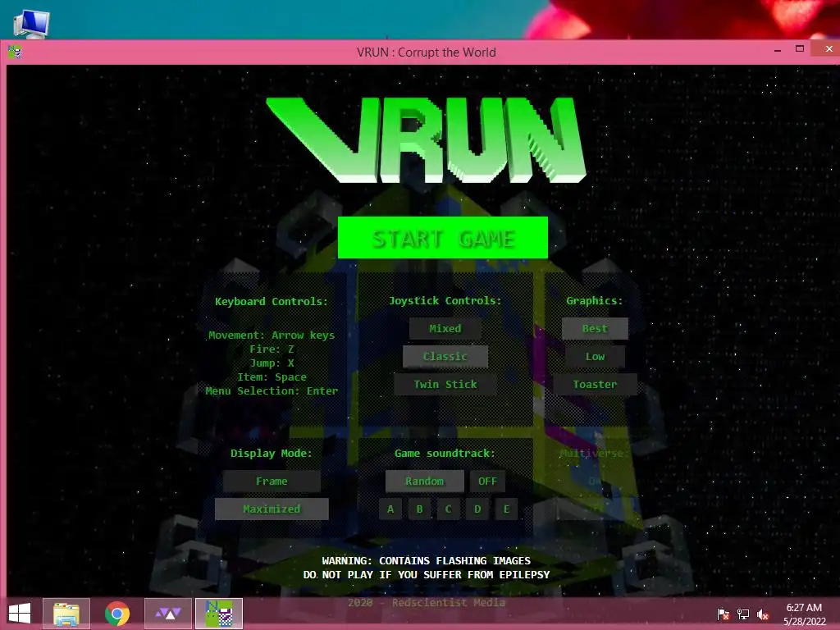The height and width of the screenshot is (630, 840).
Task: Click 'Movement: Arrow keys' text
Action: click(x=272, y=336)
